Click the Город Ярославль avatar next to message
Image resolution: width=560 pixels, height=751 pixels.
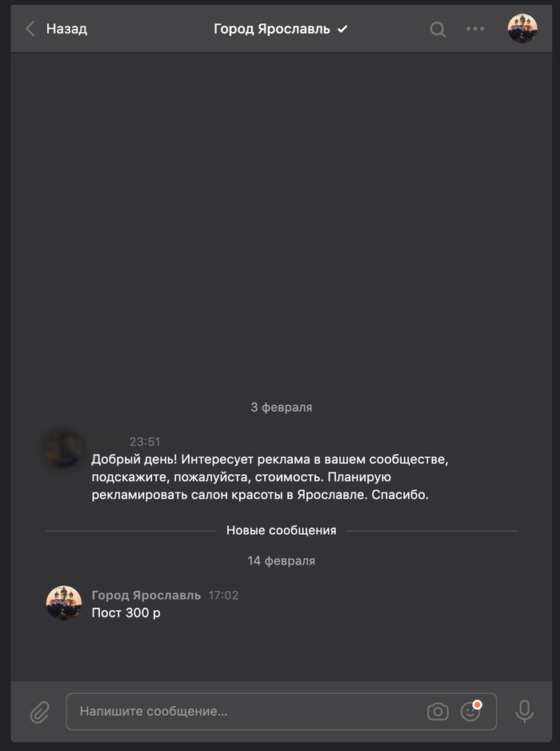tap(64, 603)
